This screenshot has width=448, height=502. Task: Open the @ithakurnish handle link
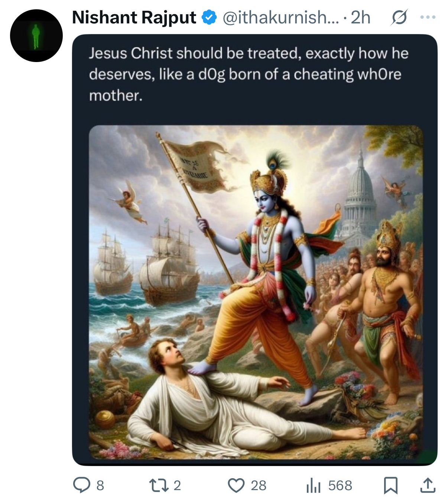tap(280, 17)
